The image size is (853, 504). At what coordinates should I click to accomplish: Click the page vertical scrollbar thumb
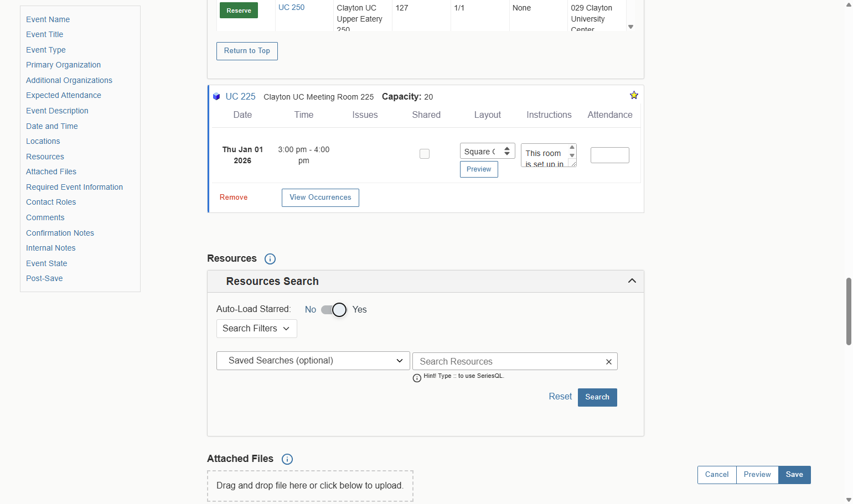tap(849, 311)
